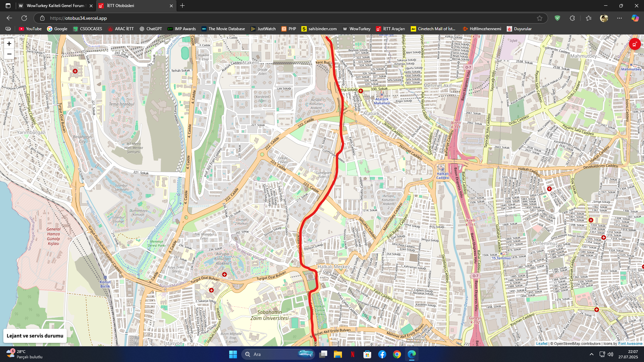The width and height of the screenshot is (644, 362).
Task: Zoom in the map with plus button
Action: [9, 44]
